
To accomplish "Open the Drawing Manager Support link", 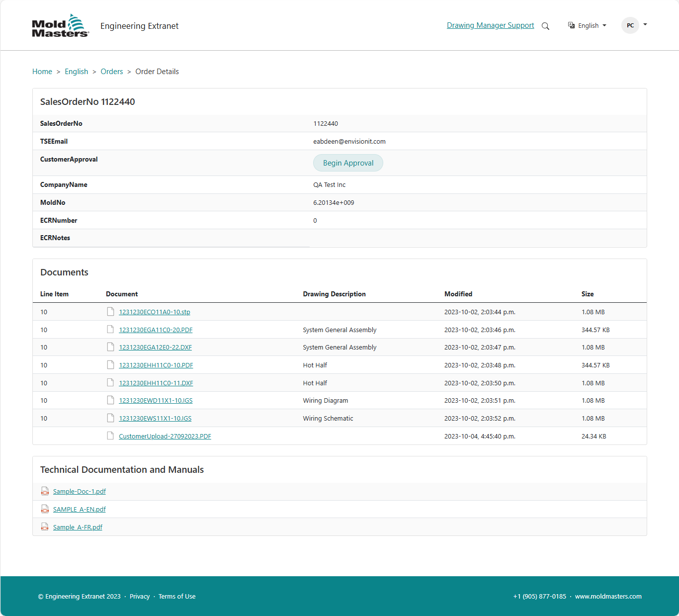I will coord(490,25).
